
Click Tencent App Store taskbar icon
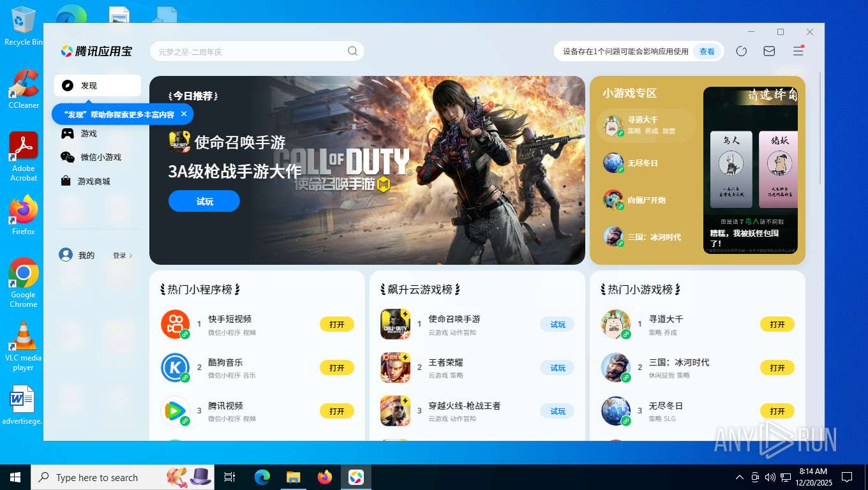point(355,477)
